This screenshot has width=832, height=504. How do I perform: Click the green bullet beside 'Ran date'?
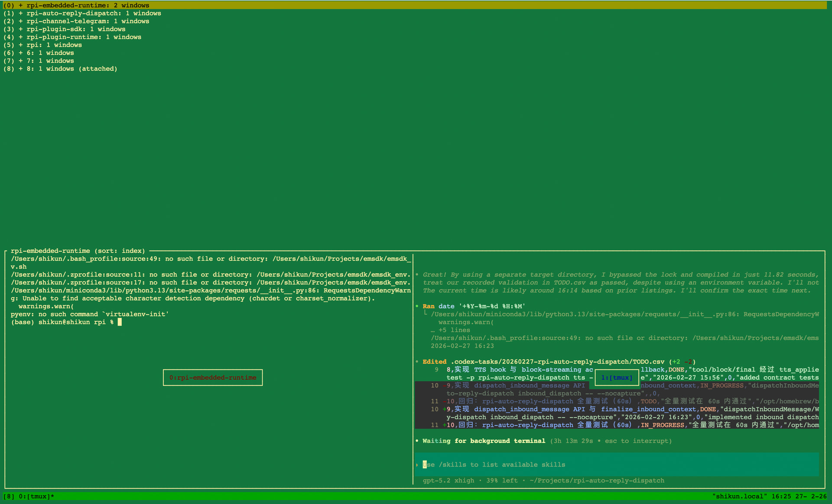point(417,306)
